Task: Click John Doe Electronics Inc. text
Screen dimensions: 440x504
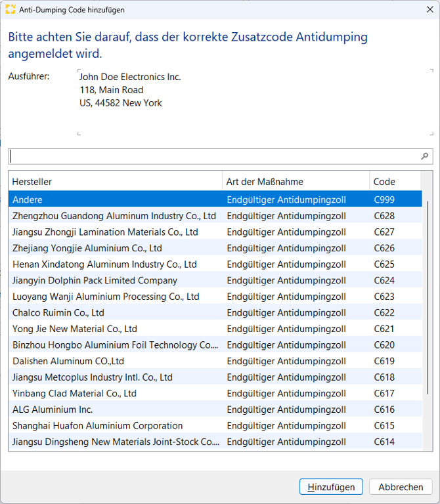Action: (x=130, y=77)
